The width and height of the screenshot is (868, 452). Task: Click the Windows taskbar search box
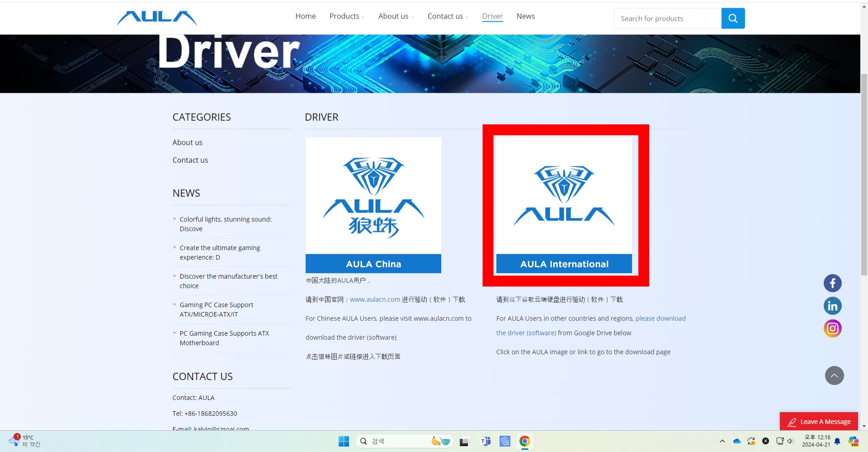coord(404,441)
